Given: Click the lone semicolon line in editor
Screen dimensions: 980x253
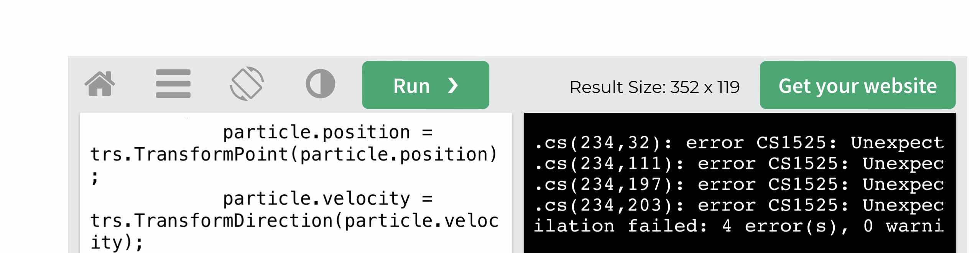Looking at the screenshot, I should tap(95, 177).
